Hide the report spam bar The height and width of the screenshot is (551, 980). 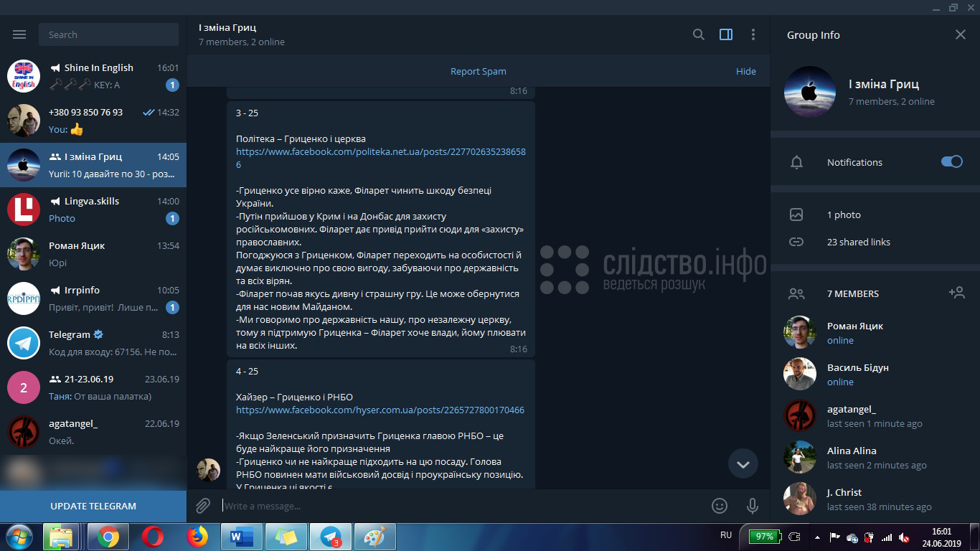pos(746,71)
